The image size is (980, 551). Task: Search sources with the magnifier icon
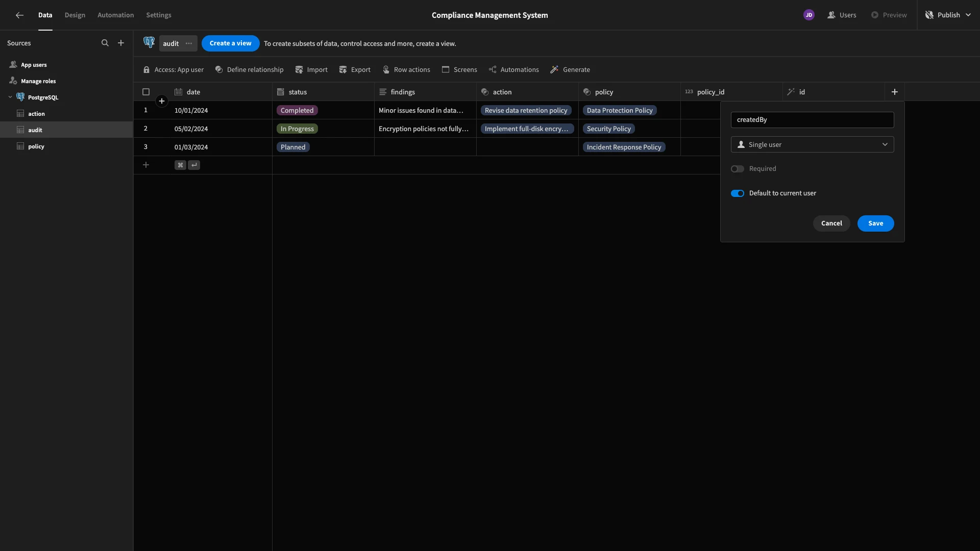click(105, 43)
